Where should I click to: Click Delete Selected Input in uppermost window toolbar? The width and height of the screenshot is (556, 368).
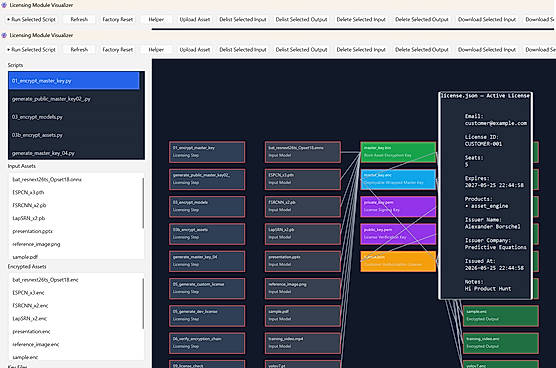tap(361, 19)
